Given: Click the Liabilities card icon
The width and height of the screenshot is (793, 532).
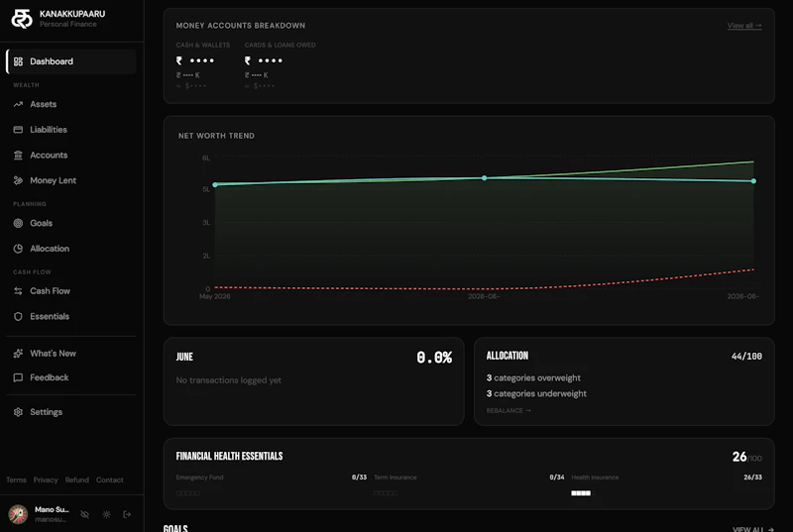Looking at the screenshot, I should 18,130.
